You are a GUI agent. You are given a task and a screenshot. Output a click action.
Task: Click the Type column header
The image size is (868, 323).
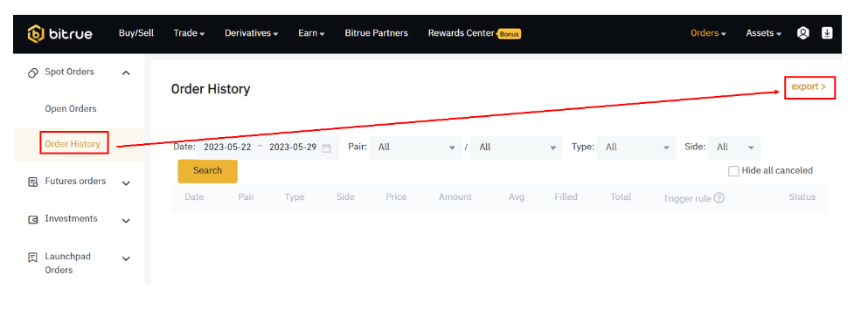(x=295, y=197)
